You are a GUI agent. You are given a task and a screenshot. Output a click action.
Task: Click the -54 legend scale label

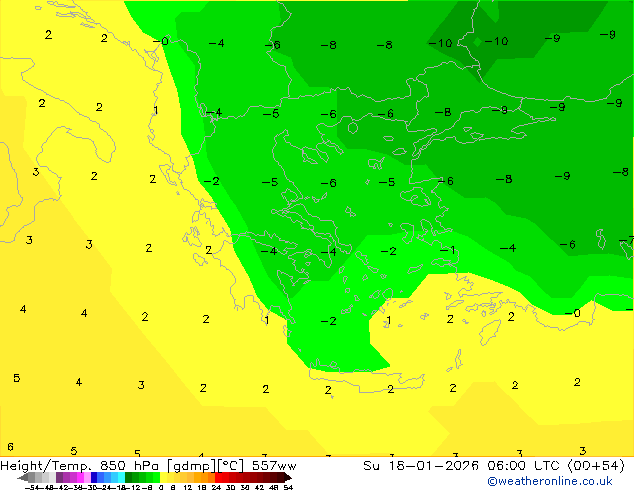(31, 488)
